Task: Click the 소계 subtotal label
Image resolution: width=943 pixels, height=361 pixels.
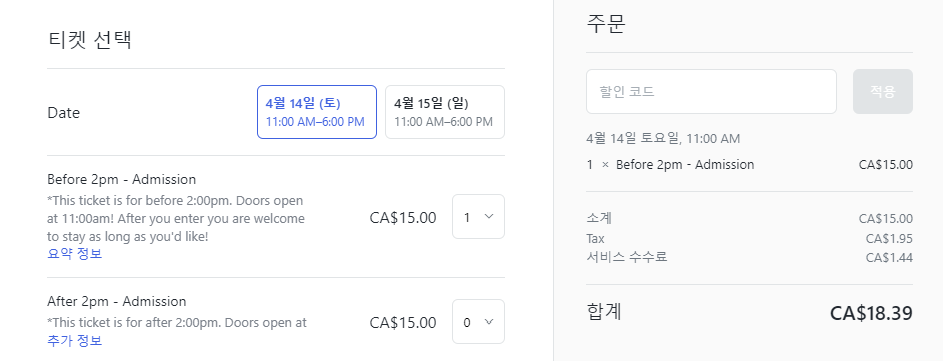Action: [599, 218]
